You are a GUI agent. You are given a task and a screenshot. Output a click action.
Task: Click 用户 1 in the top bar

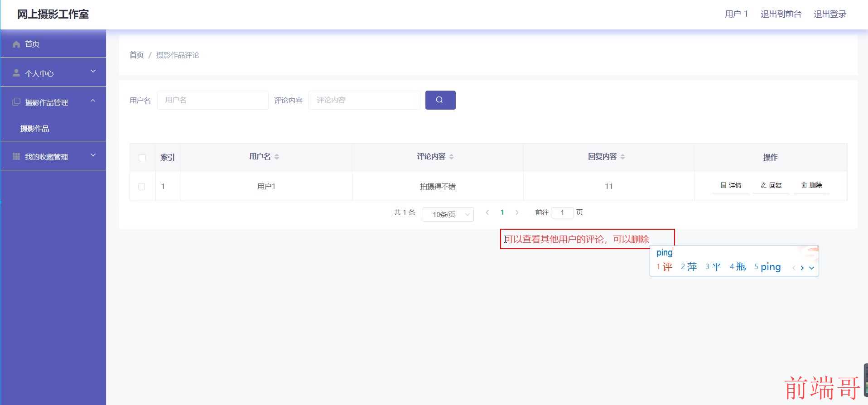736,14
